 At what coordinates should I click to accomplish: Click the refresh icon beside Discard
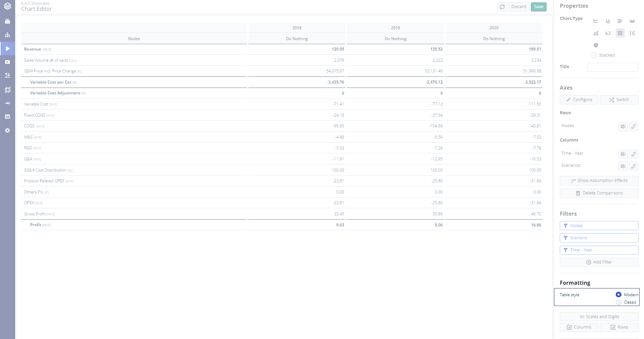click(x=502, y=7)
